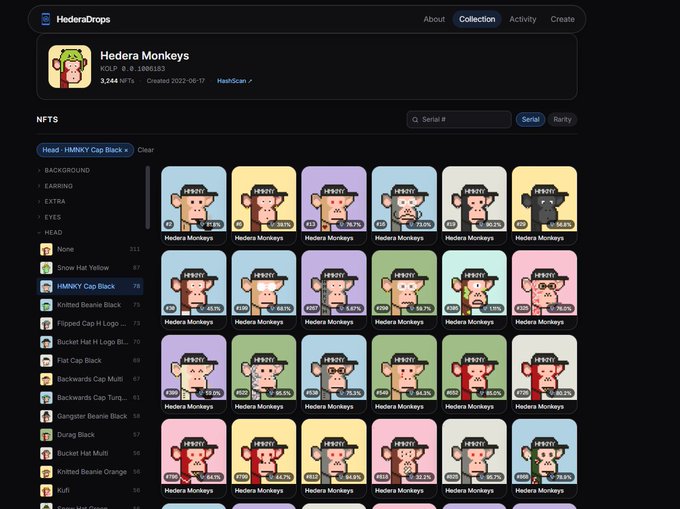Open monkey #16 card with mustache
The width and height of the screenshot is (680, 509).
pyautogui.click(x=404, y=206)
